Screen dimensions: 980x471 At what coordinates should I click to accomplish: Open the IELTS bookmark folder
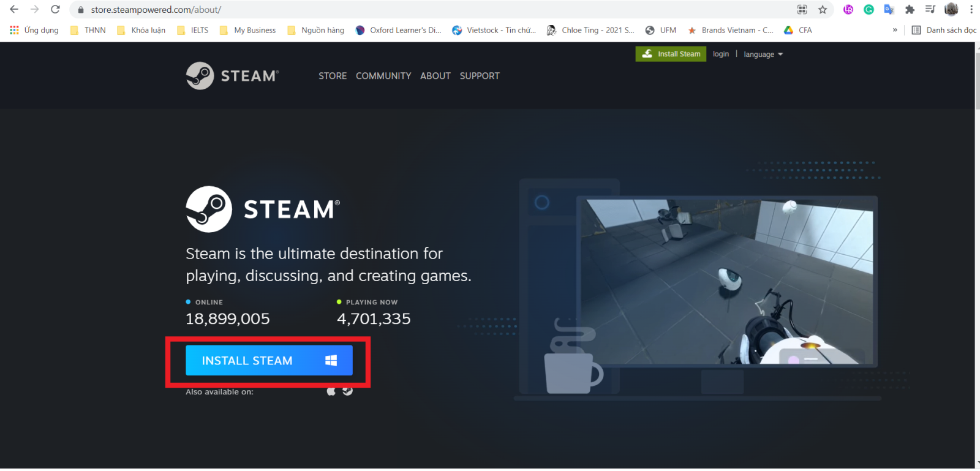192,30
